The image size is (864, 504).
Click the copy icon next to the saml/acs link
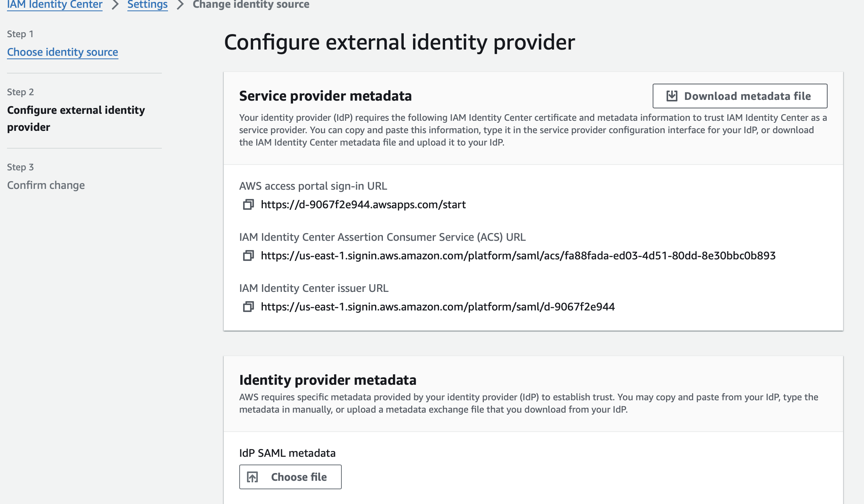pyautogui.click(x=249, y=255)
